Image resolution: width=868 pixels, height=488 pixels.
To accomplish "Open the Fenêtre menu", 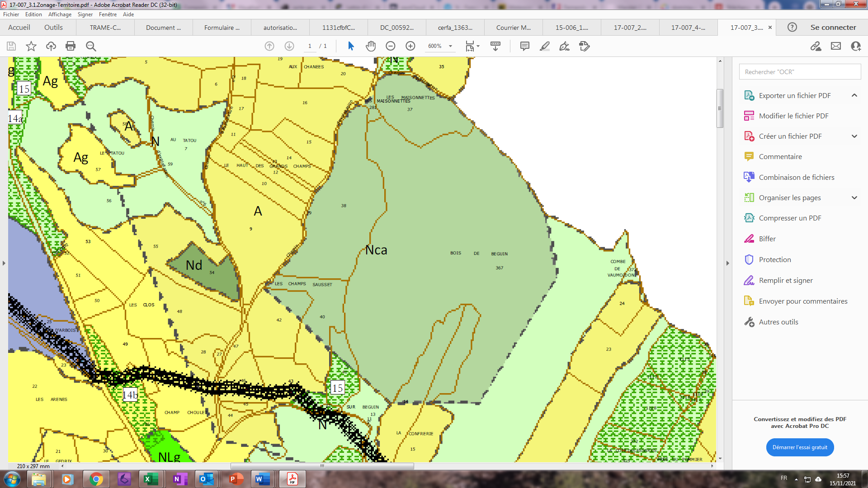I will point(108,14).
